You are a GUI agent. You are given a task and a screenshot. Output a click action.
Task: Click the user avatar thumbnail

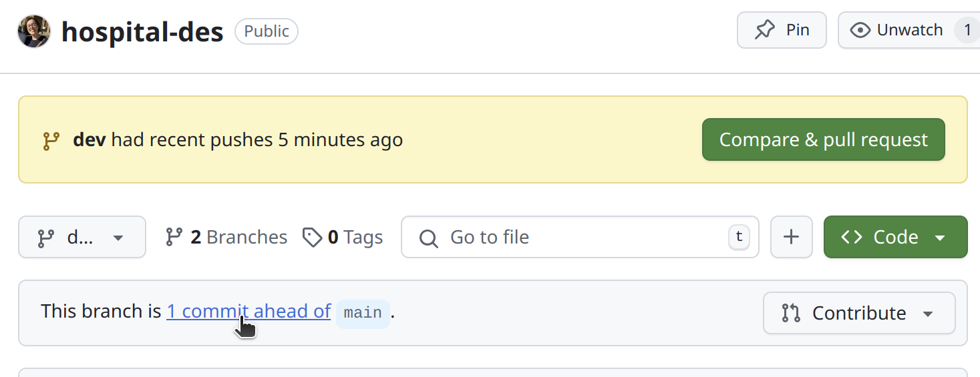click(34, 31)
